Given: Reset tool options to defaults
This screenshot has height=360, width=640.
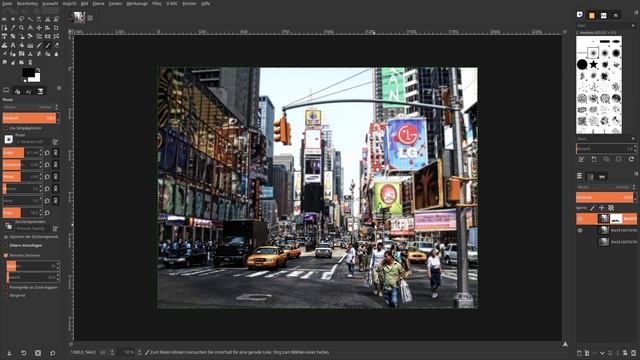Looking at the screenshot, I should pyautogui.click(x=53, y=353).
